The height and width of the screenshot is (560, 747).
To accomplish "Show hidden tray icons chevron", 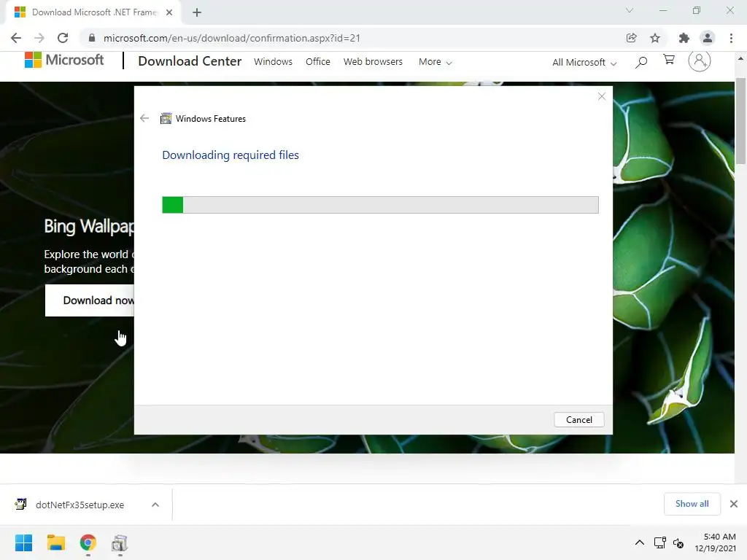I will point(640,542).
